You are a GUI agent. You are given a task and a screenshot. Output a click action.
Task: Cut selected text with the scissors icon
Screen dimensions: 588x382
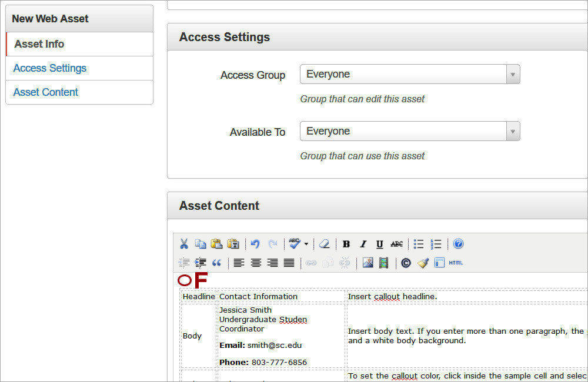coord(183,243)
